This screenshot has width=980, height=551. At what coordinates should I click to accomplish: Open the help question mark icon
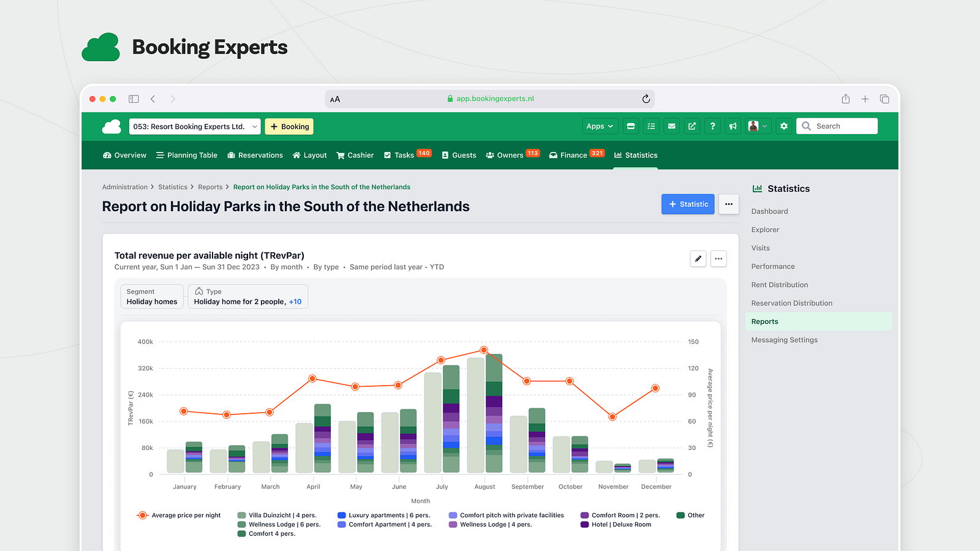click(712, 126)
